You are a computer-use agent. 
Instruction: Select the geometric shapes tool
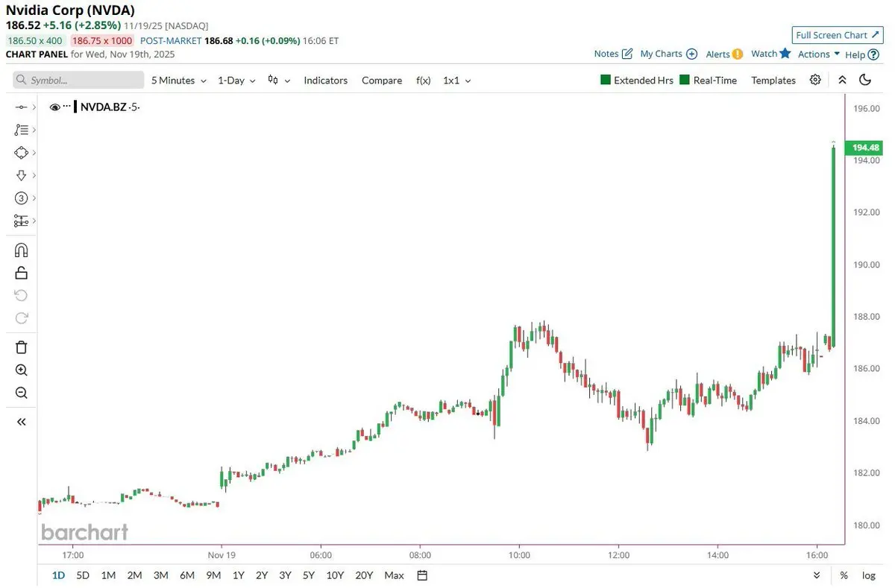coord(21,153)
